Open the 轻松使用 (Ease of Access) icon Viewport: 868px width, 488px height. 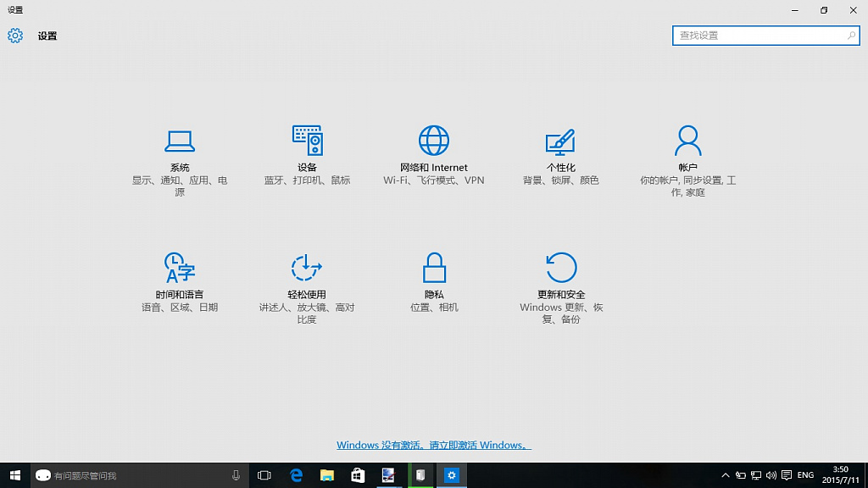point(306,268)
